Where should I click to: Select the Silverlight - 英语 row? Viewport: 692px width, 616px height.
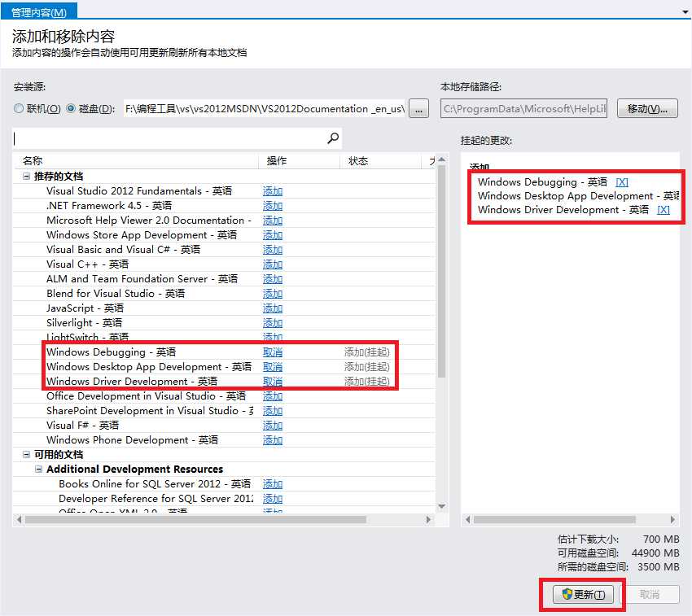click(224, 322)
